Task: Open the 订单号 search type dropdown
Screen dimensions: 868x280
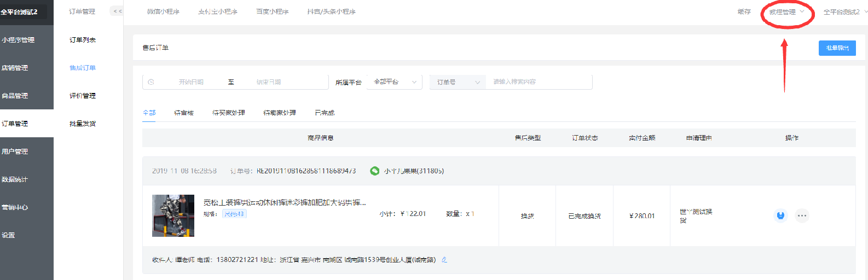Action: pyautogui.click(x=458, y=82)
